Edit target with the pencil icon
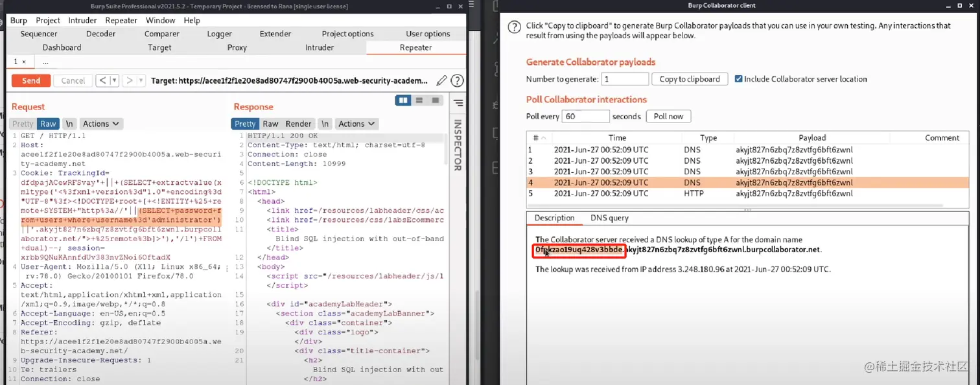 click(441, 80)
